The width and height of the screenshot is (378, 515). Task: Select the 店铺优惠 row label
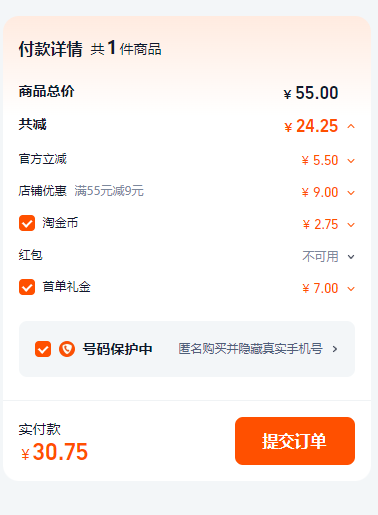(43, 191)
